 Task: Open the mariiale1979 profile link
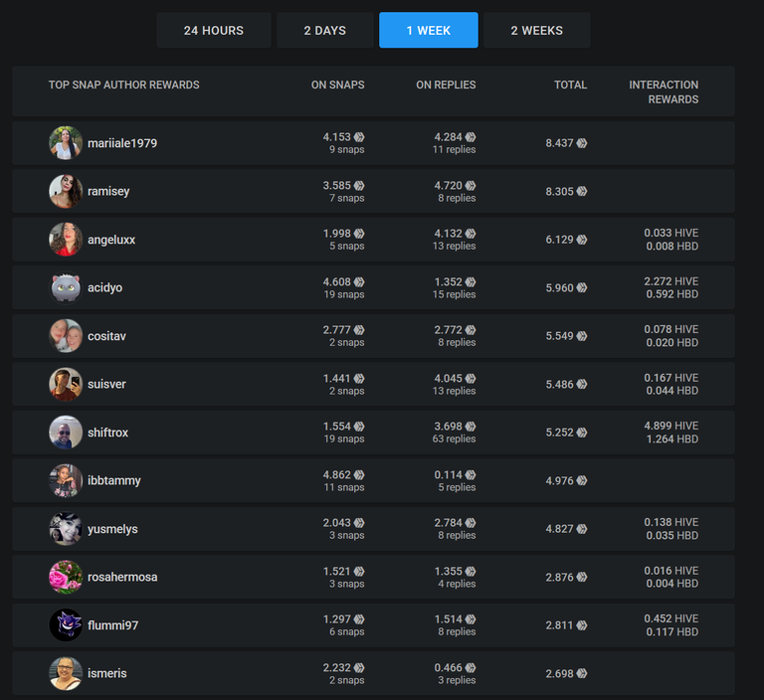122,143
